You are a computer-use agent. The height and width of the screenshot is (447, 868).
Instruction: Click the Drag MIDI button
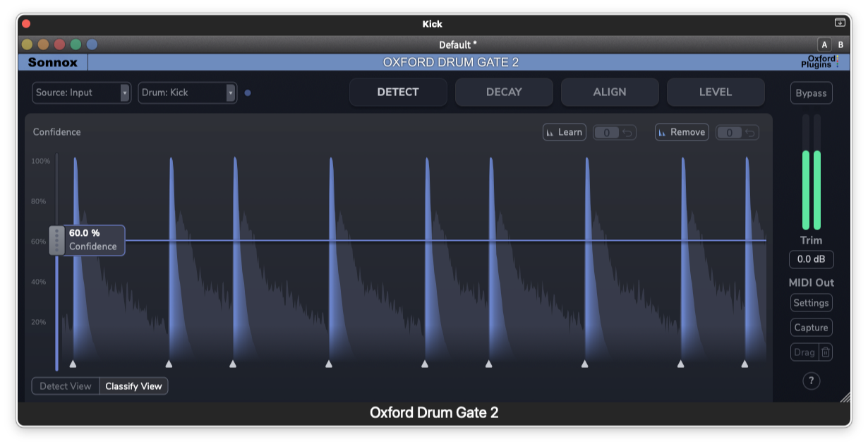tap(804, 352)
